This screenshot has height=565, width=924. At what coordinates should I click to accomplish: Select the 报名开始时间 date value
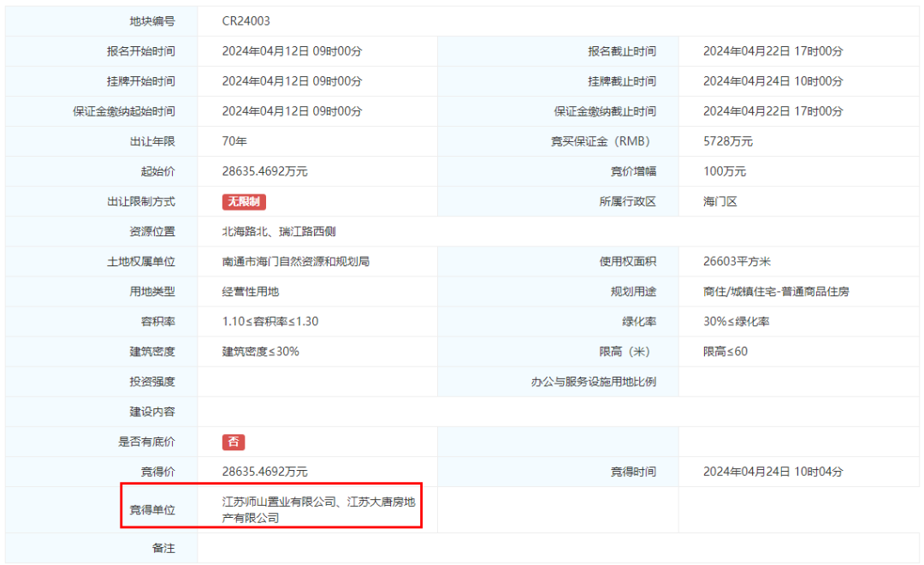(292, 51)
